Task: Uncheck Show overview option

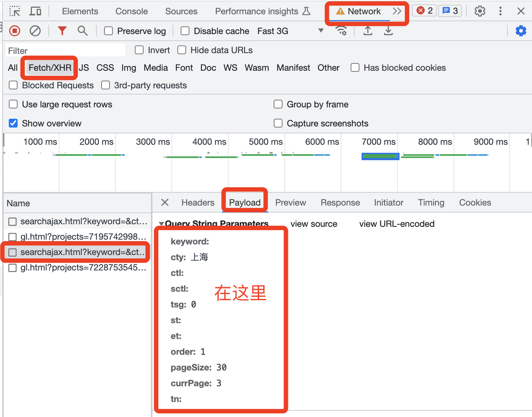Action: tap(13, 123)
